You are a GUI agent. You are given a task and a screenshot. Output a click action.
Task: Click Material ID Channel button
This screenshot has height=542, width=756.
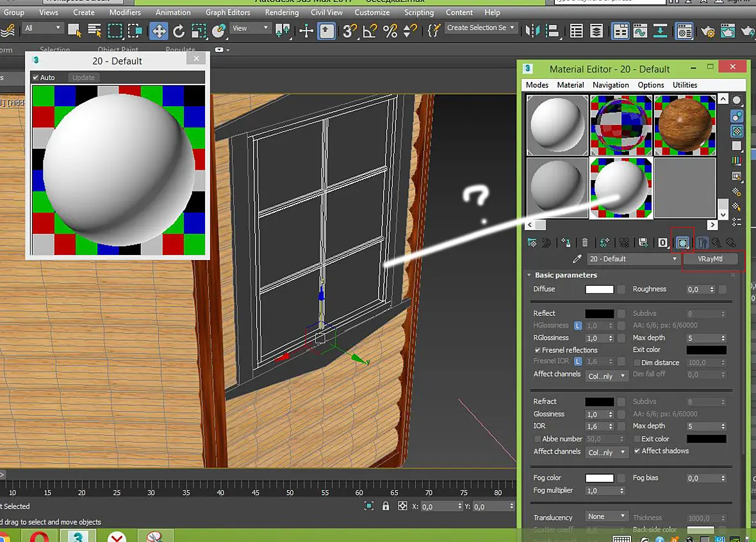click(x=663, y=243)
